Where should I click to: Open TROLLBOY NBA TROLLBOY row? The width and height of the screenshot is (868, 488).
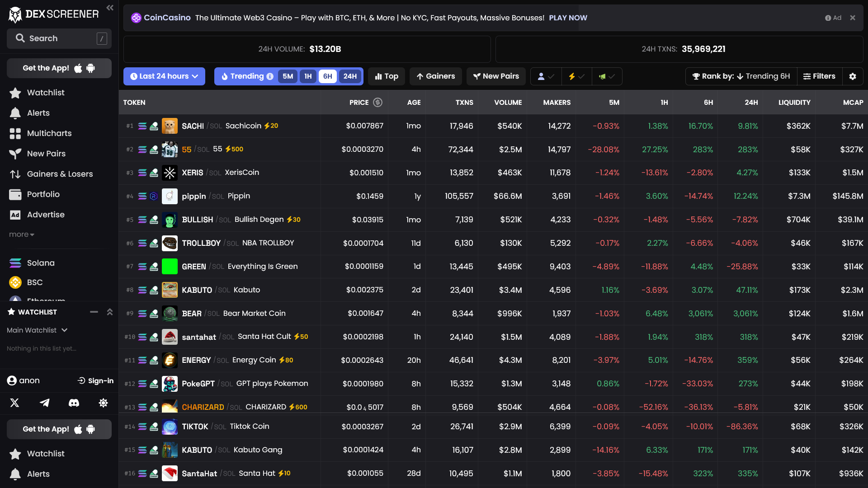coord(493,243)
